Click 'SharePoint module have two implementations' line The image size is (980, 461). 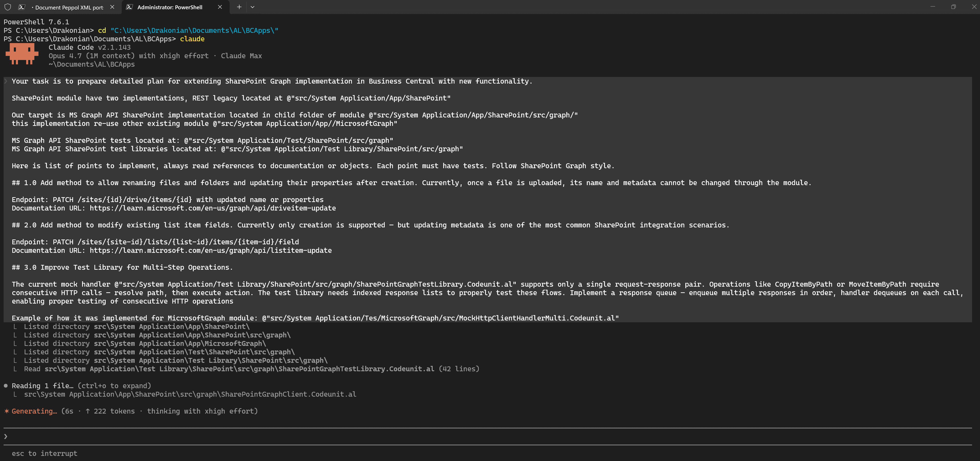point(231,98)
